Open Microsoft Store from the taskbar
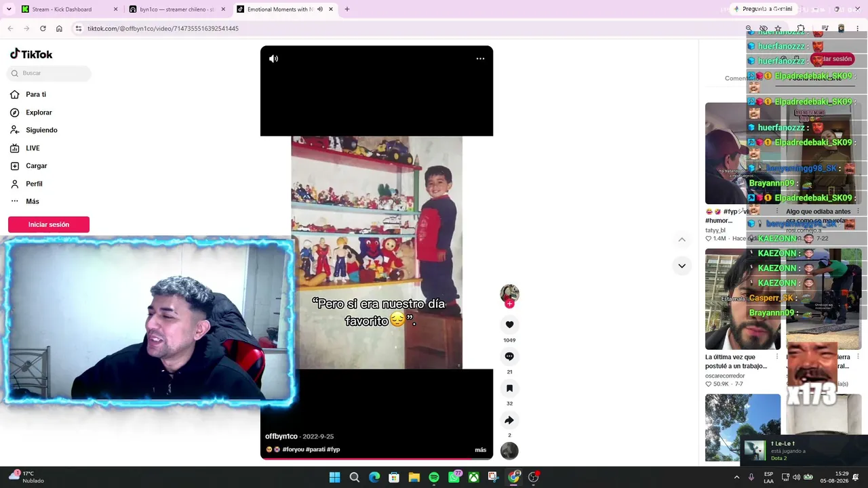This screenshot has height=488, width=868. pyautogui.click(x=394, y=478)
